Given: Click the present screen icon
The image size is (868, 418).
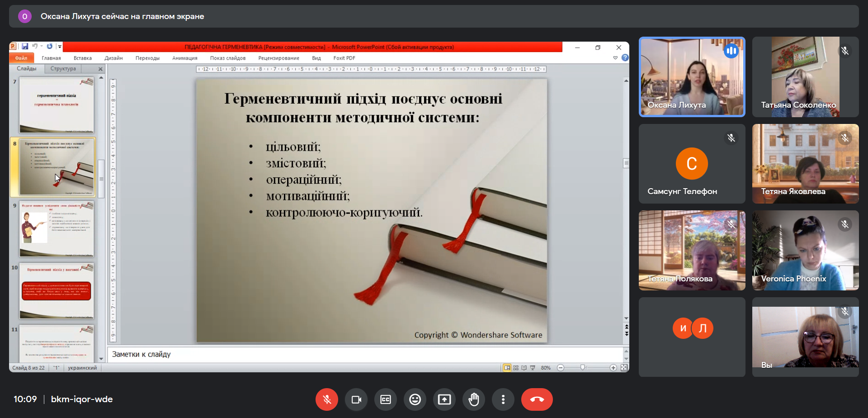Looking at the screenshot, I should pyautogui.click(x=444, y=399).
